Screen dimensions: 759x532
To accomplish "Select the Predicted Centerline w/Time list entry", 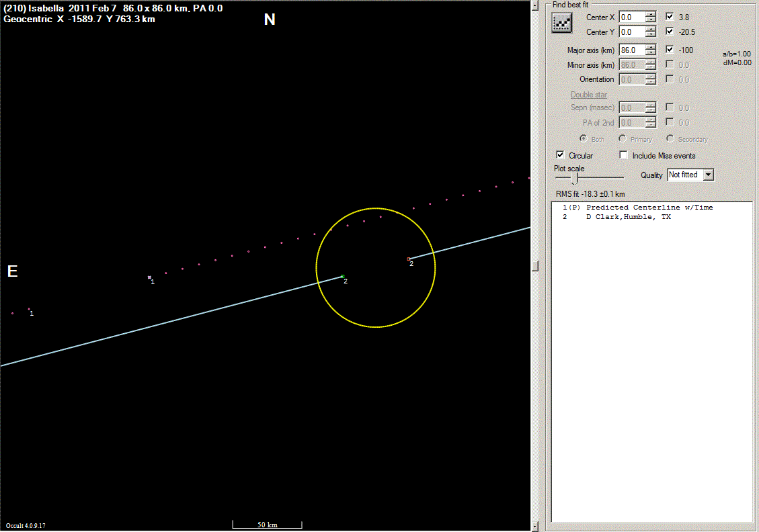I will [651, 208].
